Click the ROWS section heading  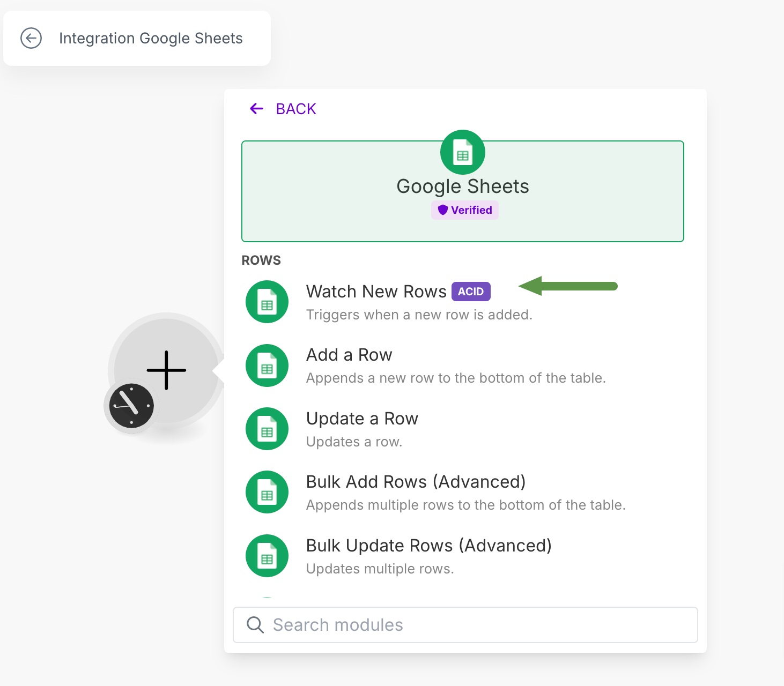tap(261, 260)
